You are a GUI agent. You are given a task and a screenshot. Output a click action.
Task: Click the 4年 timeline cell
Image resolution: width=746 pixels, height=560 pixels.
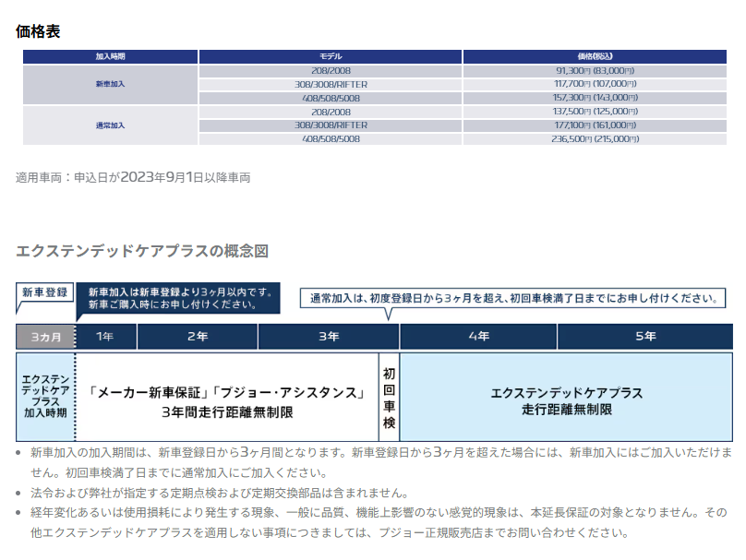478,337
